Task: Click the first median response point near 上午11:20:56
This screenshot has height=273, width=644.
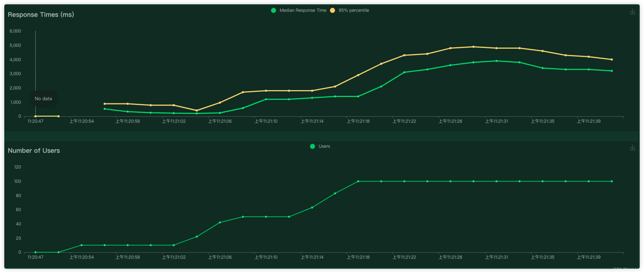Action: pyautogui.click(x=104, y=109)
